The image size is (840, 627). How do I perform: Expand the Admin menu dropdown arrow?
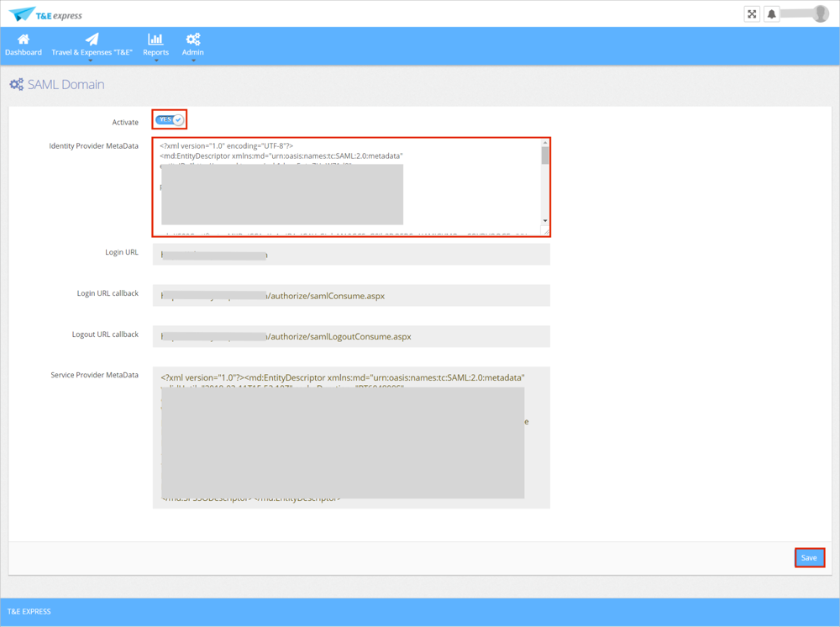tap(193, 61)
